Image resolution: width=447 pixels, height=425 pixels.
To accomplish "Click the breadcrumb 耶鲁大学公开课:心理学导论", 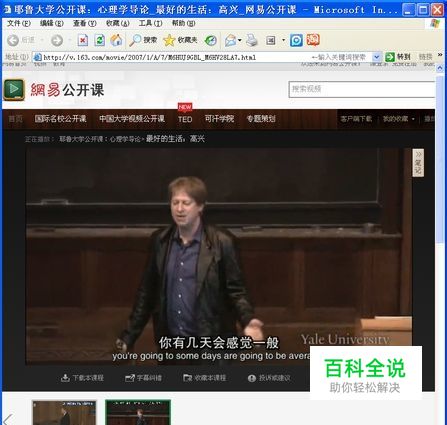I will pos(100,139).
